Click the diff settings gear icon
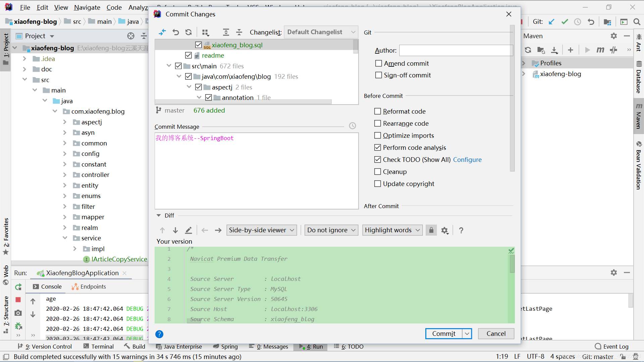 (x=444, y=230)
